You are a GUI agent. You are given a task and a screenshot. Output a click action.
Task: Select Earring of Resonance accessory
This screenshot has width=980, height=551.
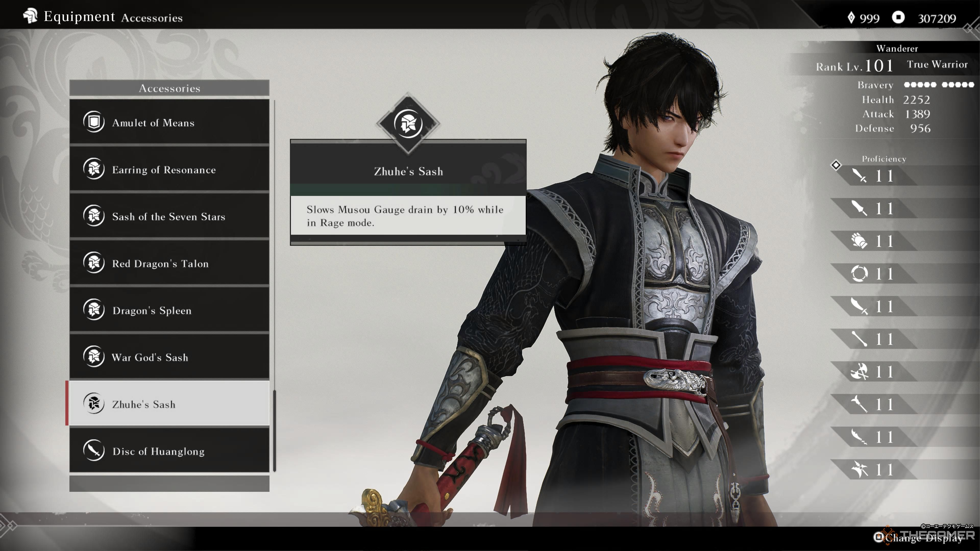pos(170,169)
